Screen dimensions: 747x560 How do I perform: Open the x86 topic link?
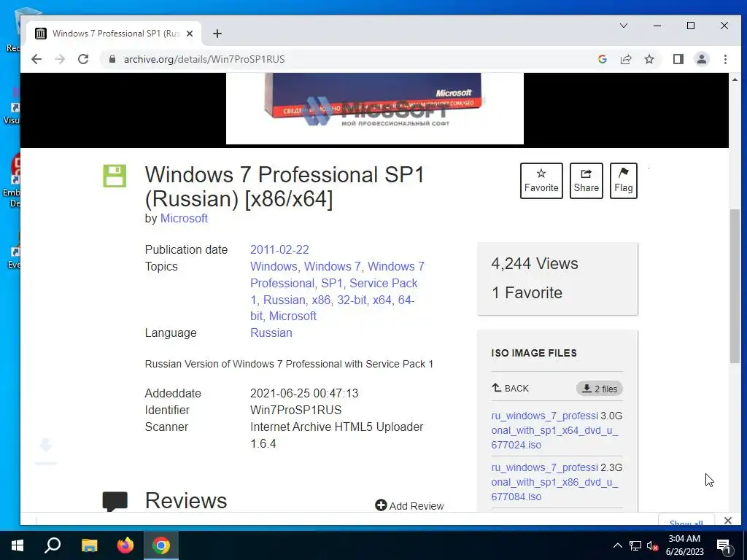pos(321,300)
